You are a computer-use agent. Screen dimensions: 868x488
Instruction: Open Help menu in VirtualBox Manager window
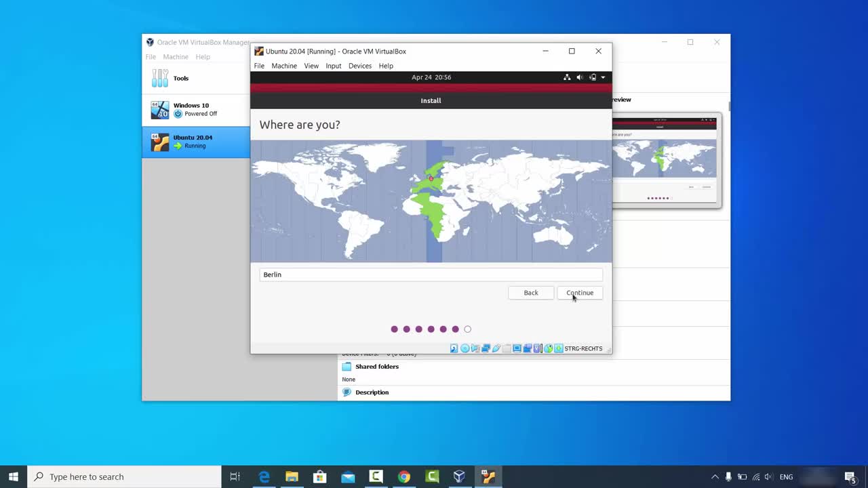point(203,57)
